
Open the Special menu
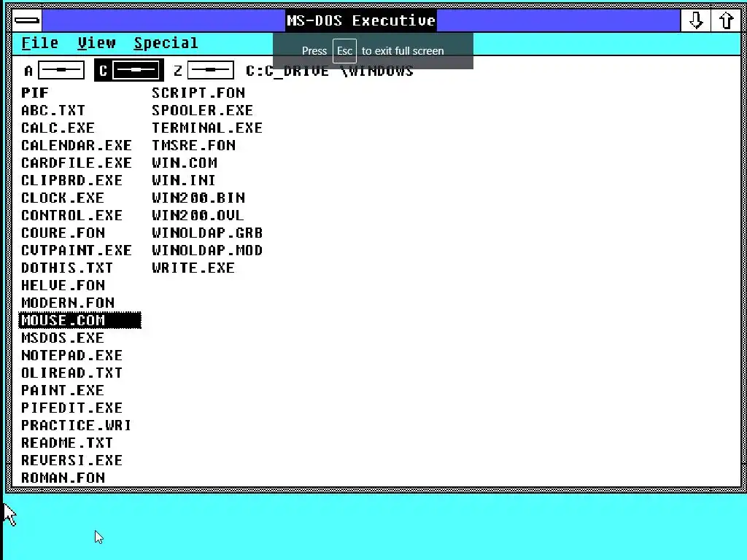tap(166, 43)
